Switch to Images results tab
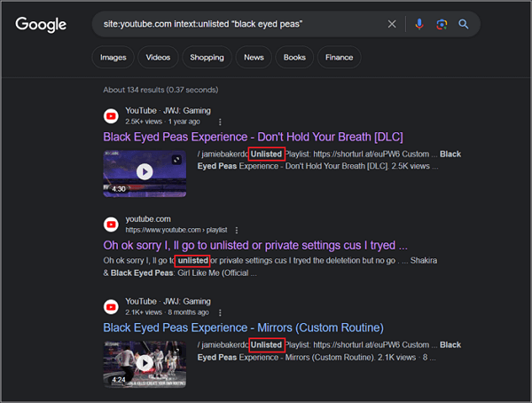This screenshot has width=532, height=403. pos(113,58)
